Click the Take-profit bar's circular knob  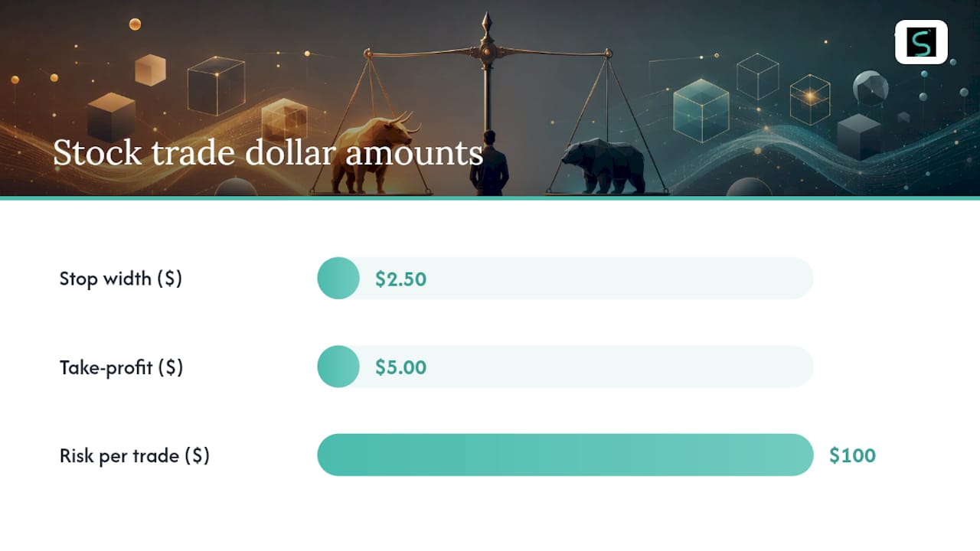338,367
